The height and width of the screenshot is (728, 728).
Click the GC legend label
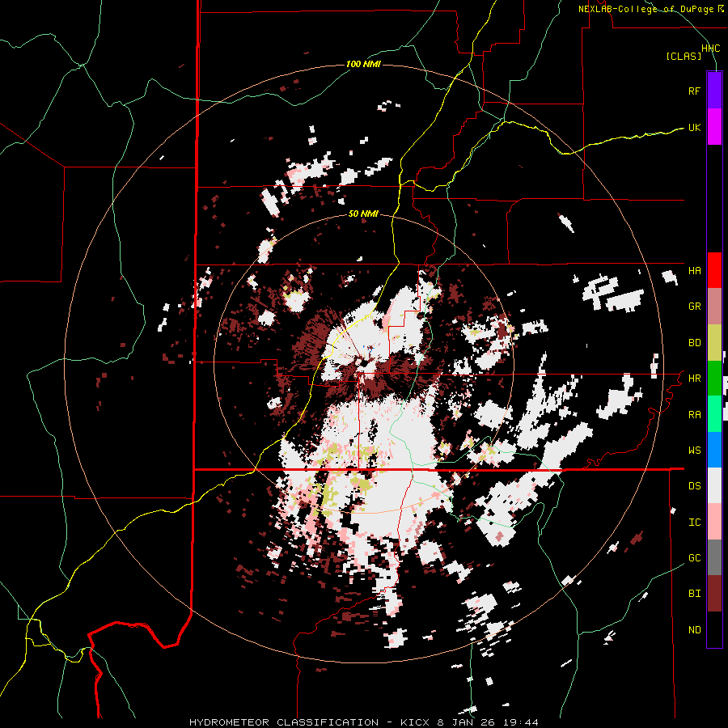point(694,558)
